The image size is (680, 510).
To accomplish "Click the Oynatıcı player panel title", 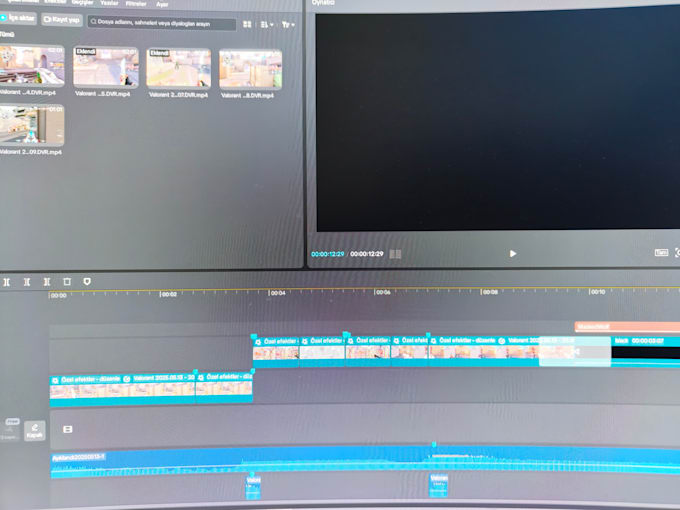I will point(323,3).
